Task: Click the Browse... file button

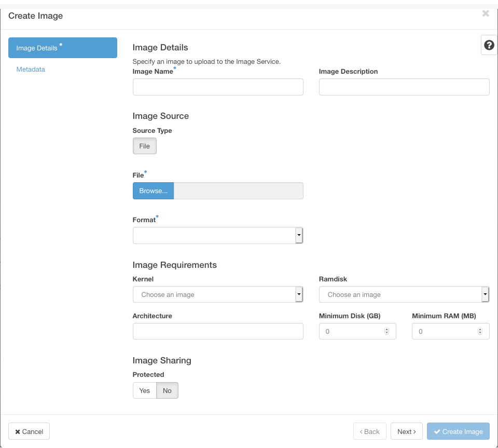Action: click(153, 191)
